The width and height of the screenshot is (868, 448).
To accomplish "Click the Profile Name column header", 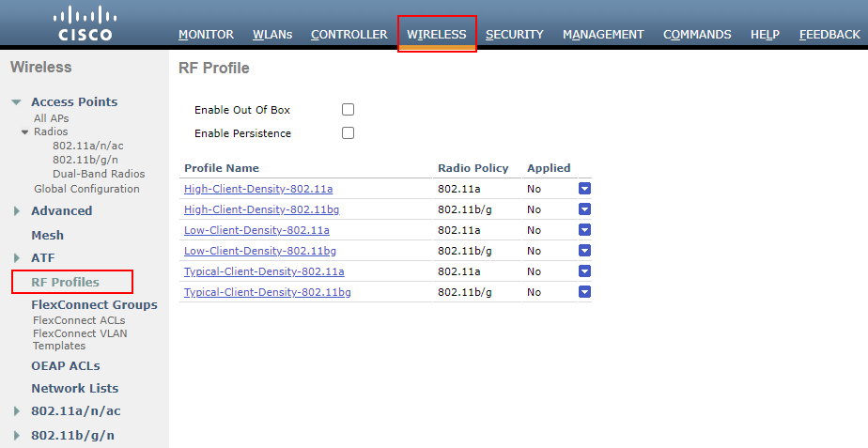I will click(222, 168).
